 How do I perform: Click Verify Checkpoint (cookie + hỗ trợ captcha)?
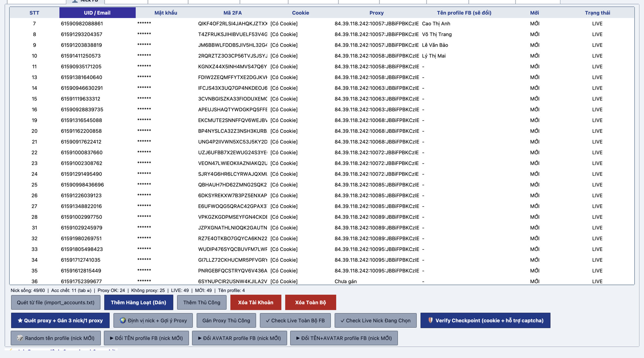[x=485, y=320]
